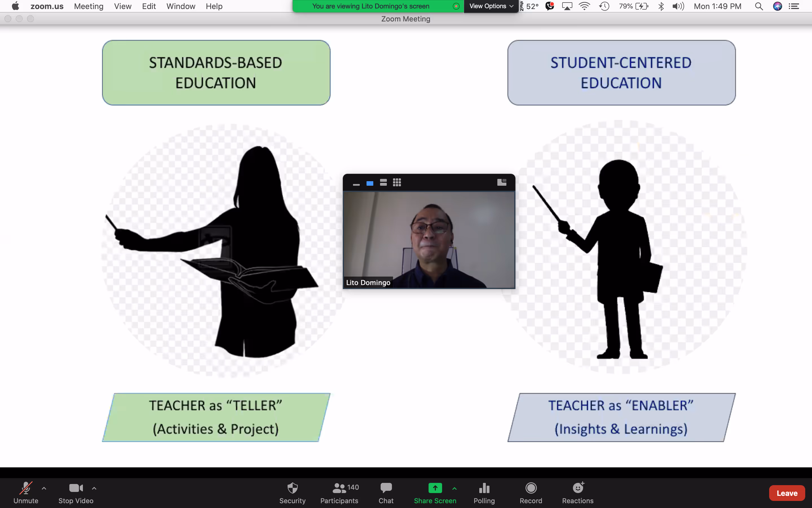The width and height of the screenshot is (812, 508).
Task: Switch thumbnail panel to grid view
Action: (x=397, y=182)
